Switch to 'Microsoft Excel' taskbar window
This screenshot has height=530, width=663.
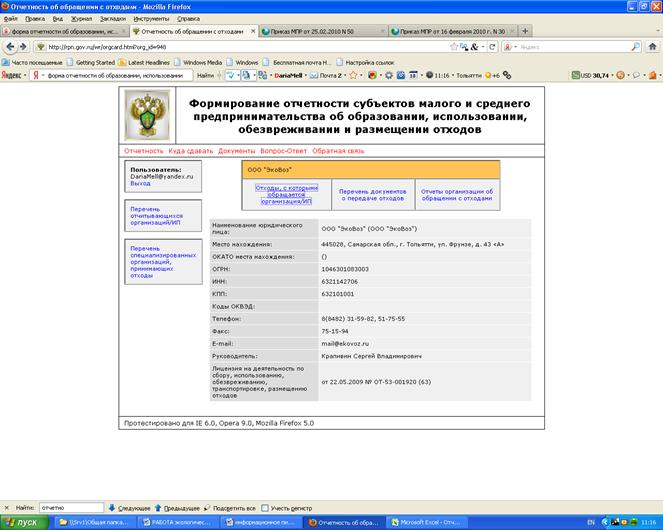[427, 522]
